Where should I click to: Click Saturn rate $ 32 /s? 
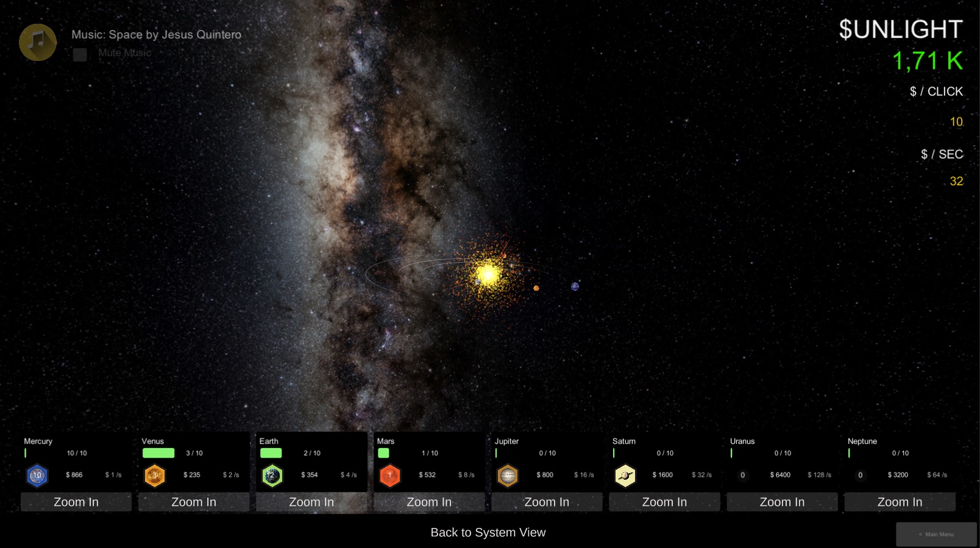(701, 475)
